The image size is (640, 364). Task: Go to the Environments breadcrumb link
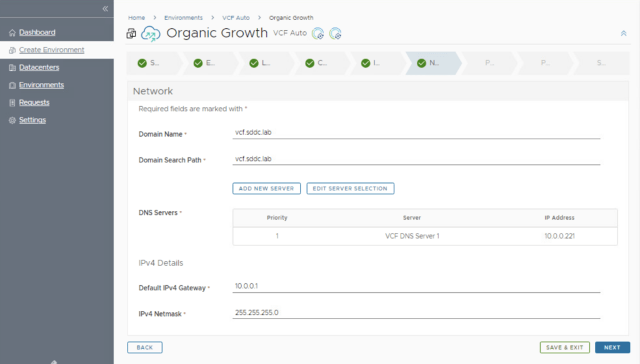(x=183, y=18)
